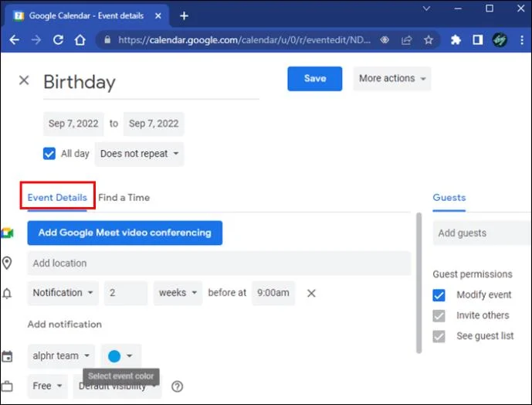The height and width of the screenshot is (405, 532).
Task: Open the alphr team calendar dropdown
Action: click(x=61, y=356)
